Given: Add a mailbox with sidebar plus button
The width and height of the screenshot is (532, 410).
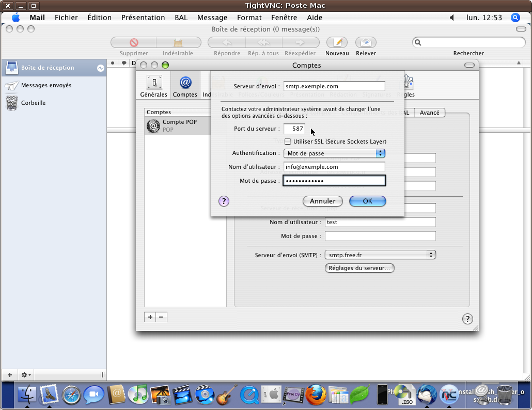Looking at the screenshot, I should (x=10, y=375).
